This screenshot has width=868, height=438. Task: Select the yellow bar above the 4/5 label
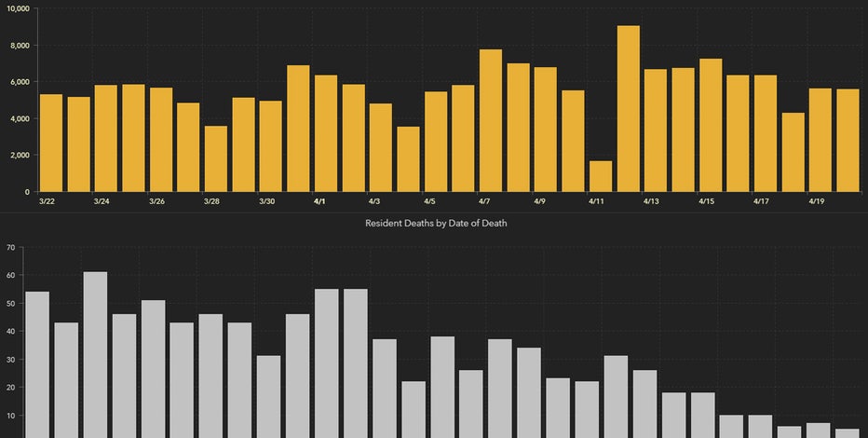[436, 142]
